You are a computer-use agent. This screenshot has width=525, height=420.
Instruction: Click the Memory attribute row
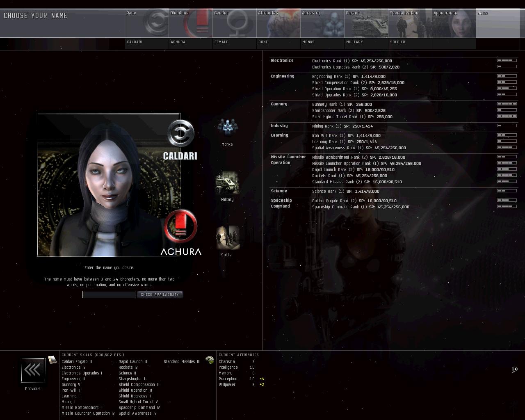(x=237, y=373)
